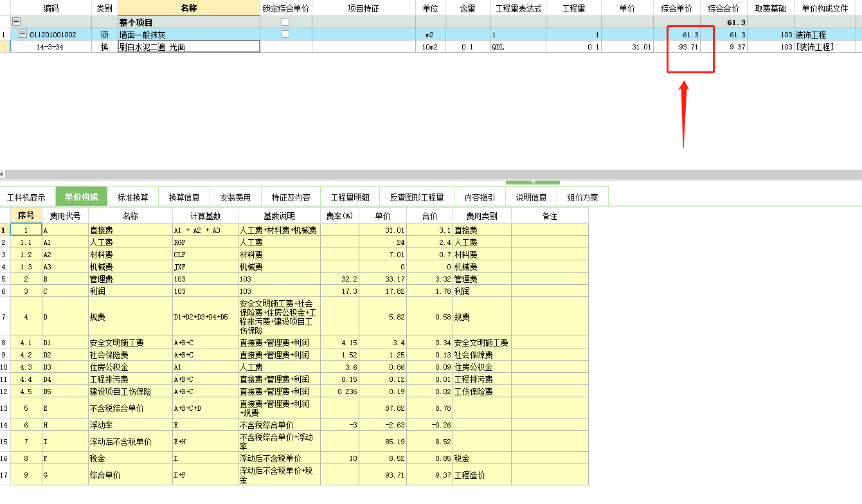Click the 0.236 rate cell

click(x=339, y=392)
